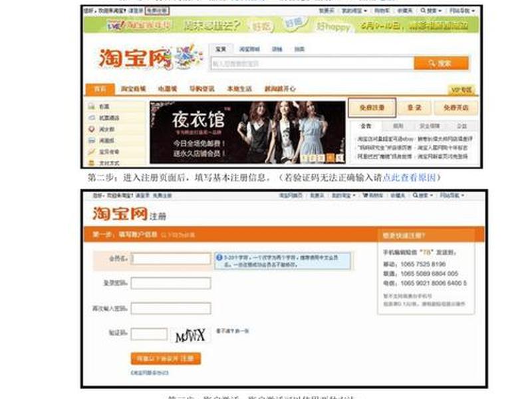
Task: Click the pencil-shaped sidebar icon
Action: pyautogui.click(x=91, y=152)
